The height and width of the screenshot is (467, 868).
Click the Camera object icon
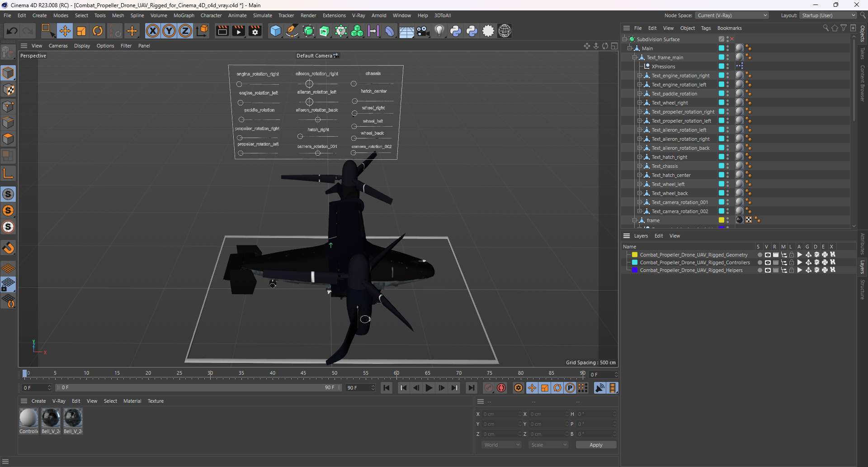tap(423, 31)
